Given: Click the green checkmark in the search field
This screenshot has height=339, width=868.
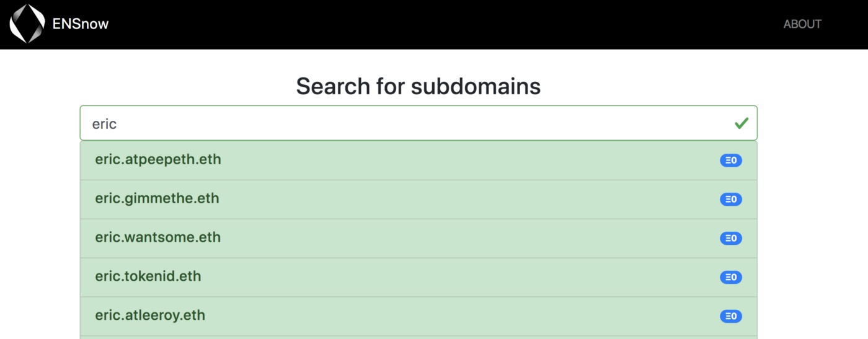Looking at the screenshot, I should pos(741,123).
